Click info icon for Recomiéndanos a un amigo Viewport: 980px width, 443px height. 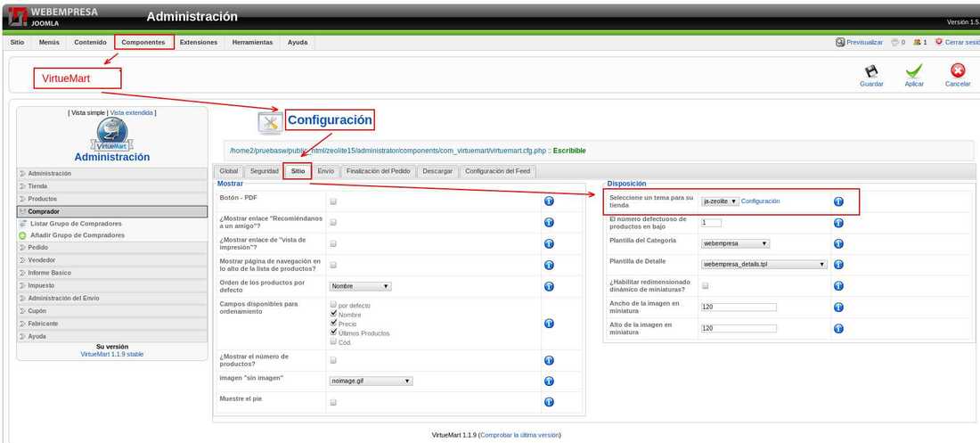(549, 222)
